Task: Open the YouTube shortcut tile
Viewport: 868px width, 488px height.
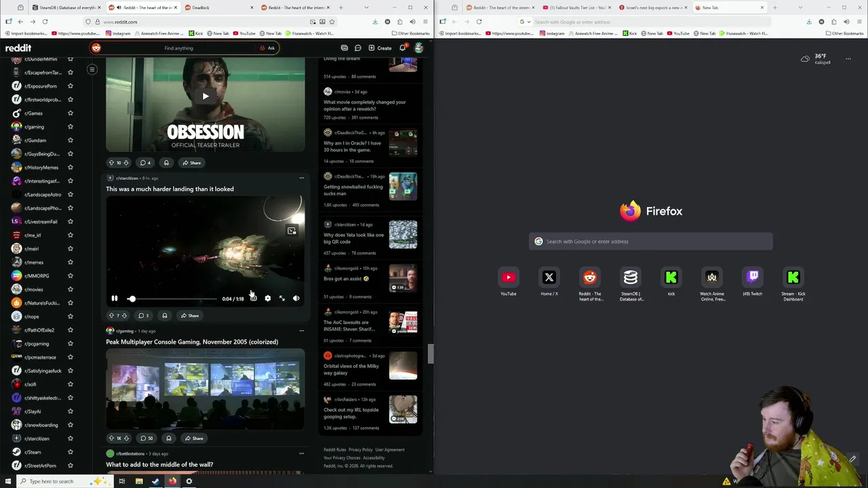Action: tap(509, 281)
